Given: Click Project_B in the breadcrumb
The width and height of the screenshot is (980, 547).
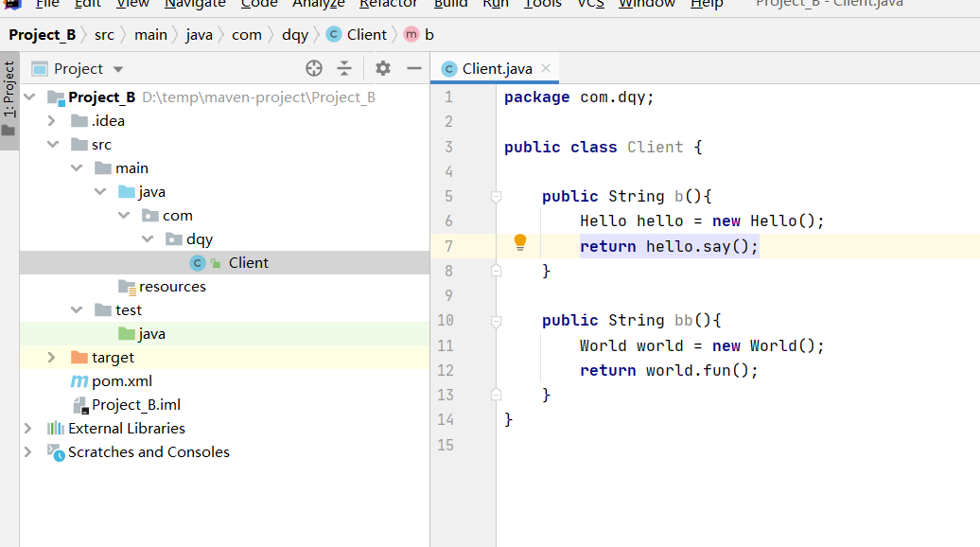Looking at the screenshot, I should click(42, 35).
